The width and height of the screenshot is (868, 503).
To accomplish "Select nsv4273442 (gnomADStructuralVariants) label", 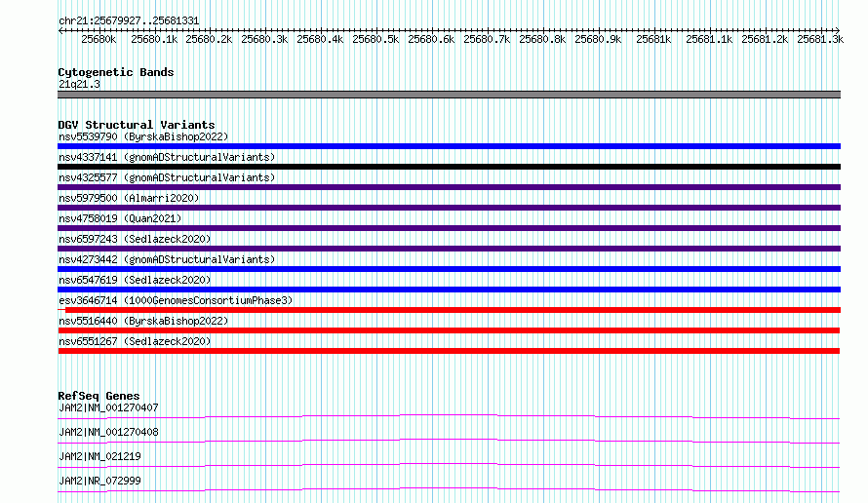I will coord(167,259).
